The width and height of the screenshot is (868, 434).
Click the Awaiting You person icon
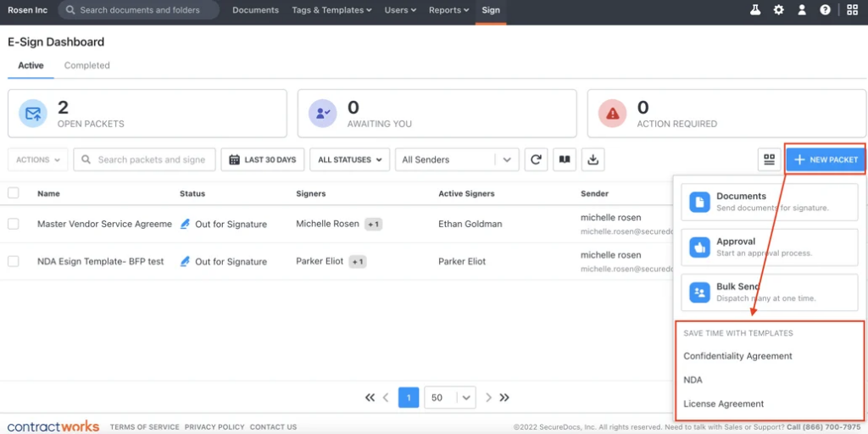[323, 114]
